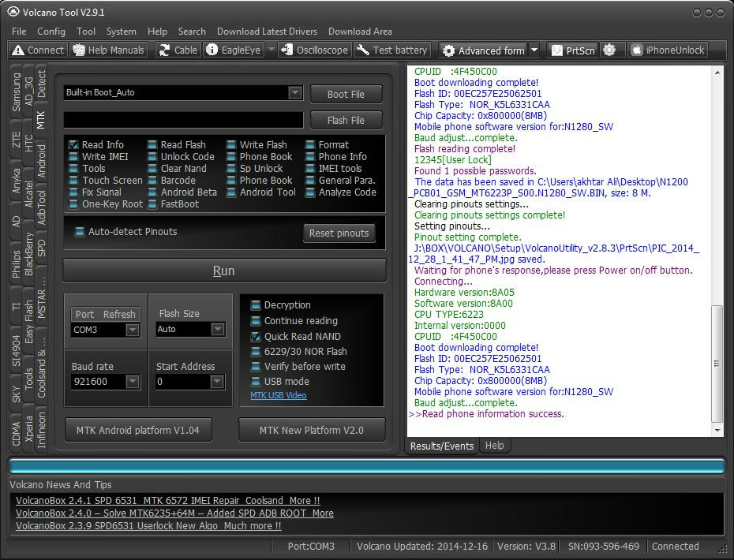Switch to the Samsung side tab
The height and width of the screenshot is (560, 734).
[17, 92]
